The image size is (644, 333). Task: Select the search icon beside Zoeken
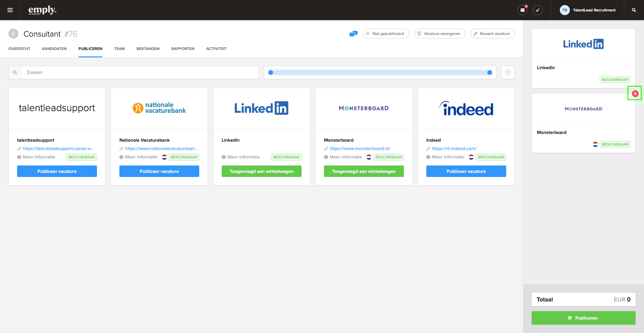[x=15, y=73]
